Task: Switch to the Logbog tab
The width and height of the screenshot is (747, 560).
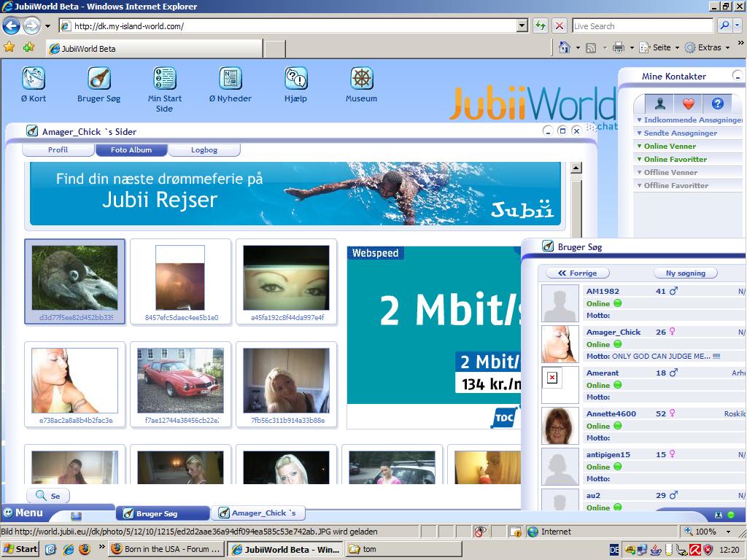Action: pyautogui.click(x=204, y=150)
